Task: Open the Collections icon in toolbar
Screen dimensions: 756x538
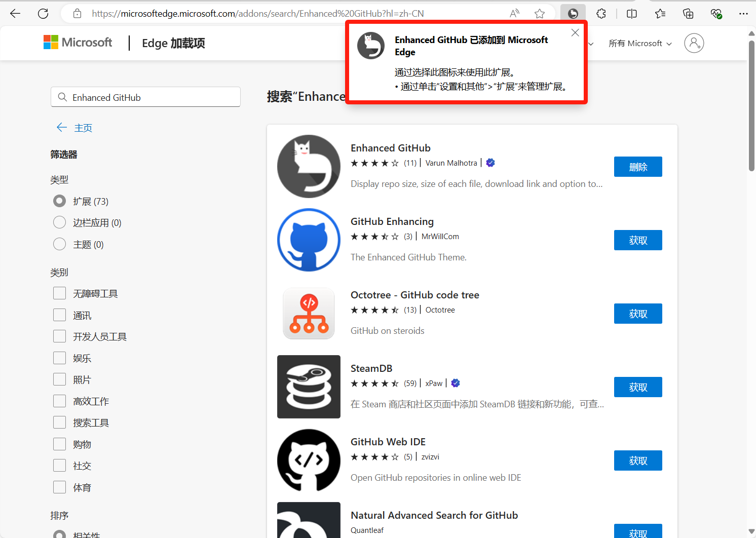Action: (688, 14)
